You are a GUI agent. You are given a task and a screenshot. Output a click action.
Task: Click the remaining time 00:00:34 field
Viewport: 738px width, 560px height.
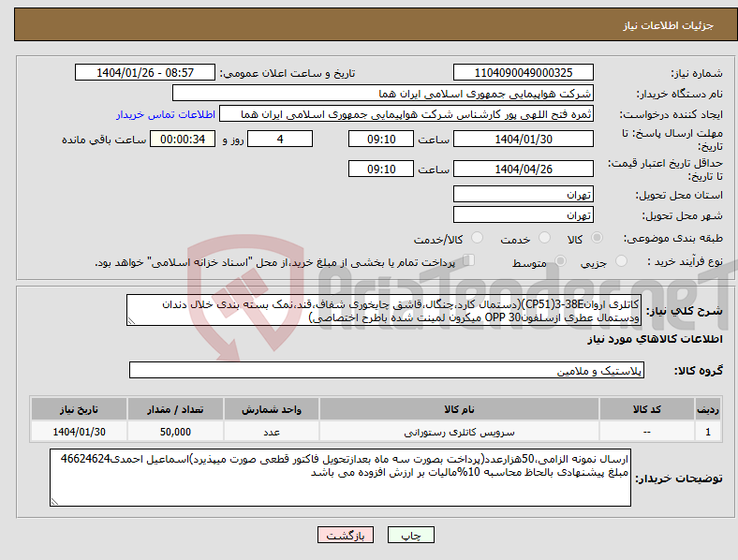[183, 139]
